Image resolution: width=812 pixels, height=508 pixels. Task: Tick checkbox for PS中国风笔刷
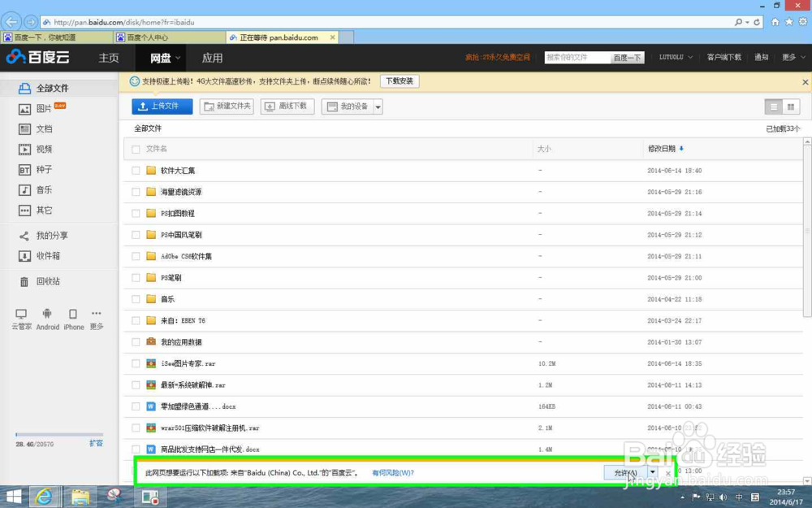coord(136,235)
